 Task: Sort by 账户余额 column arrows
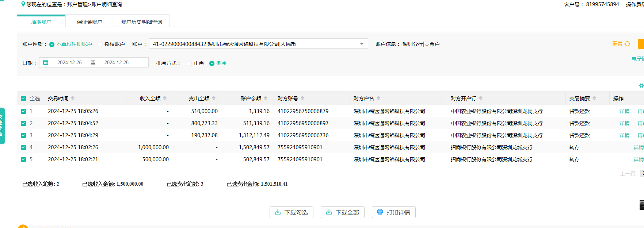click(266, 98)
